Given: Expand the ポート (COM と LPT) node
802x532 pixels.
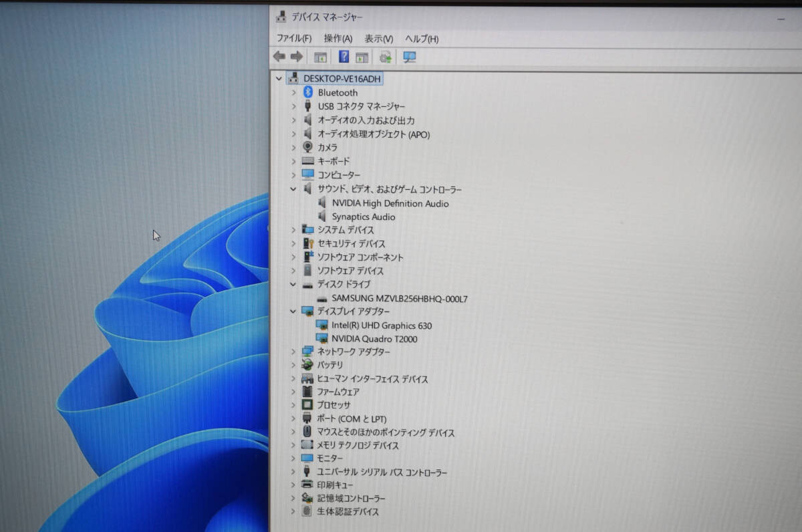Looking at the screenshot, I should pos(293,419).
